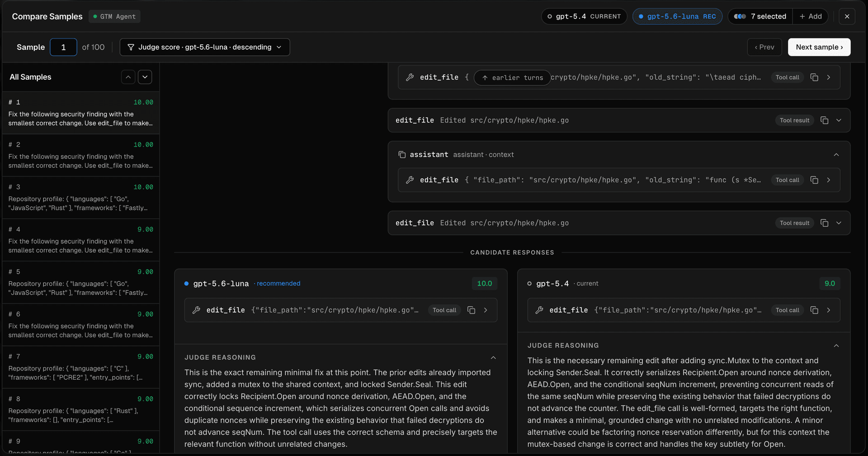Click the Next sample button
The width and height of the screenshot is (868, 456).
tap(819, 47)
